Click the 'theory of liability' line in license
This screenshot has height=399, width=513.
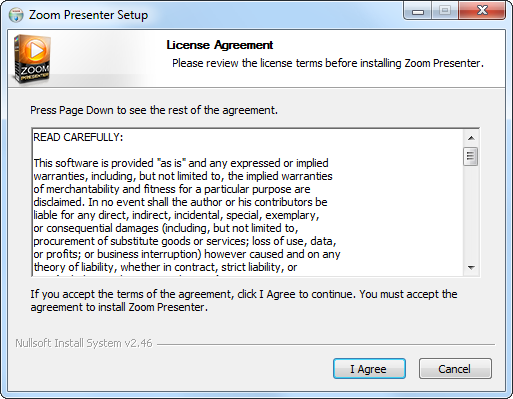[165, 267]
